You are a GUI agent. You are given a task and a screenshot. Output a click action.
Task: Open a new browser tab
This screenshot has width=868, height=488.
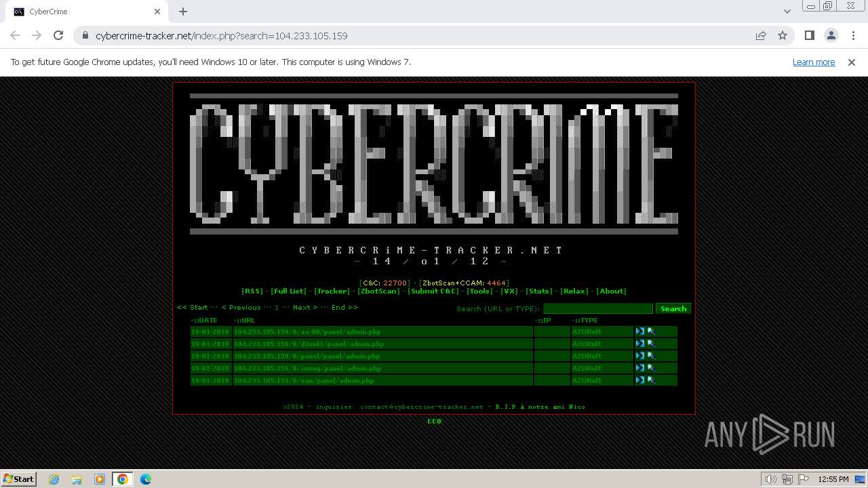183,12
